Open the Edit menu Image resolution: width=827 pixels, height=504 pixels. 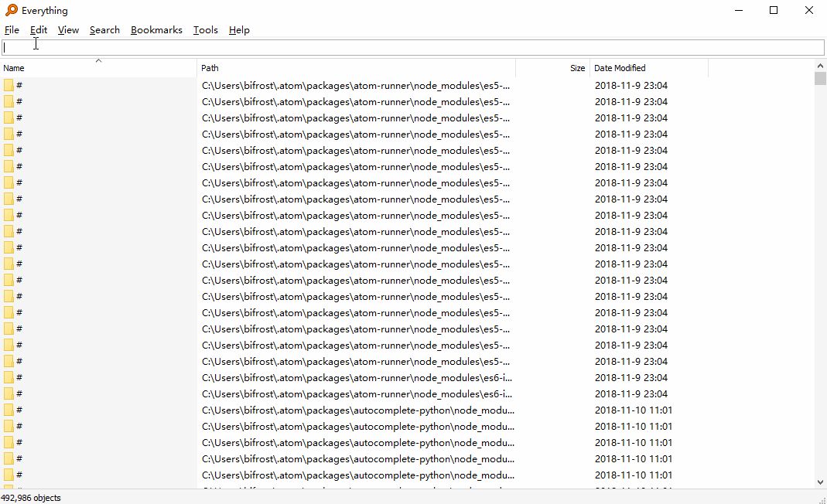tap(39, 30)
